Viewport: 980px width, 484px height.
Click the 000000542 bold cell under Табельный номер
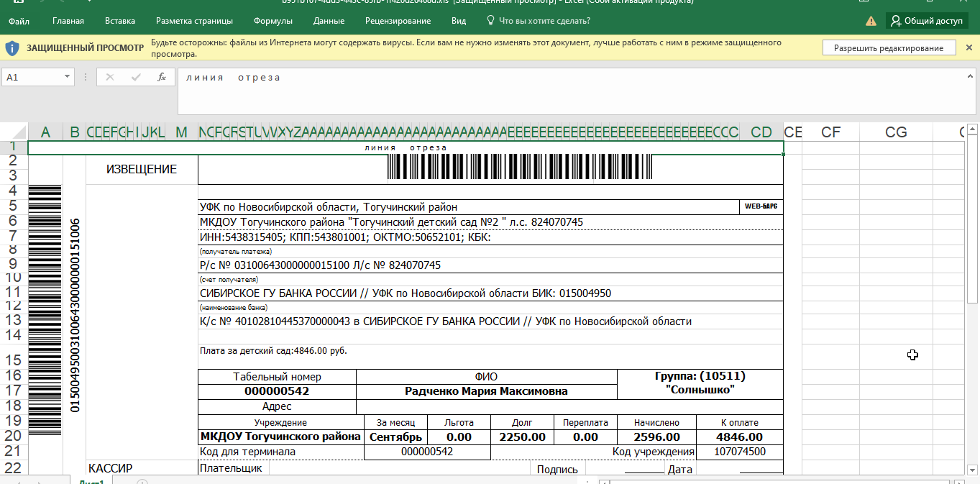coord(278,391)
